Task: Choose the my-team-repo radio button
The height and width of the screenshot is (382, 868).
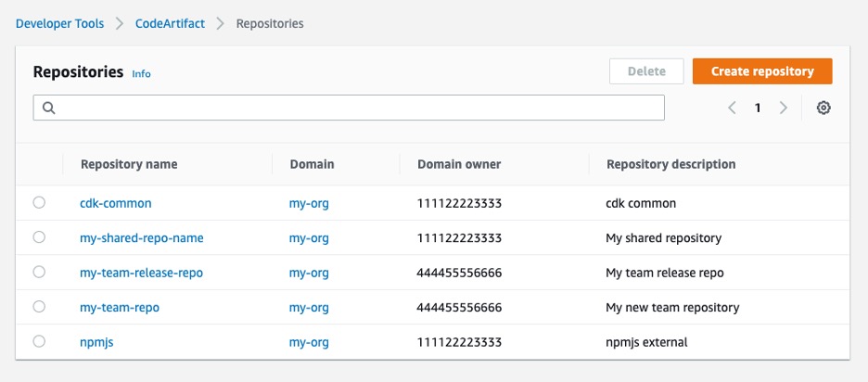Action: coord(39,307)
